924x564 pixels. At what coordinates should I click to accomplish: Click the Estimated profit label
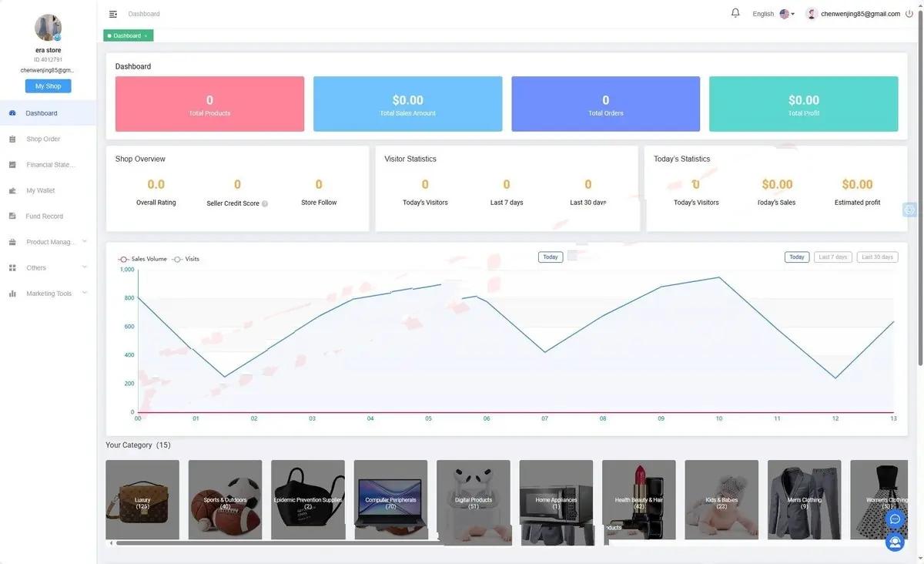click(857, 203)
